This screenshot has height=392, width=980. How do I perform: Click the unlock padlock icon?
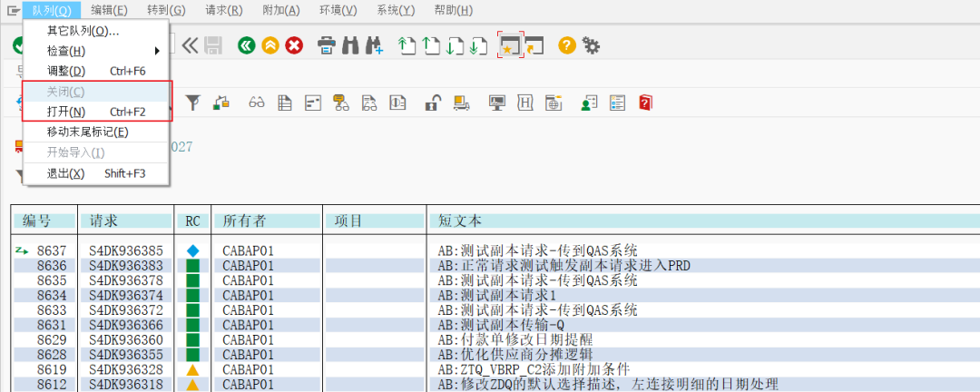(432, 103)
